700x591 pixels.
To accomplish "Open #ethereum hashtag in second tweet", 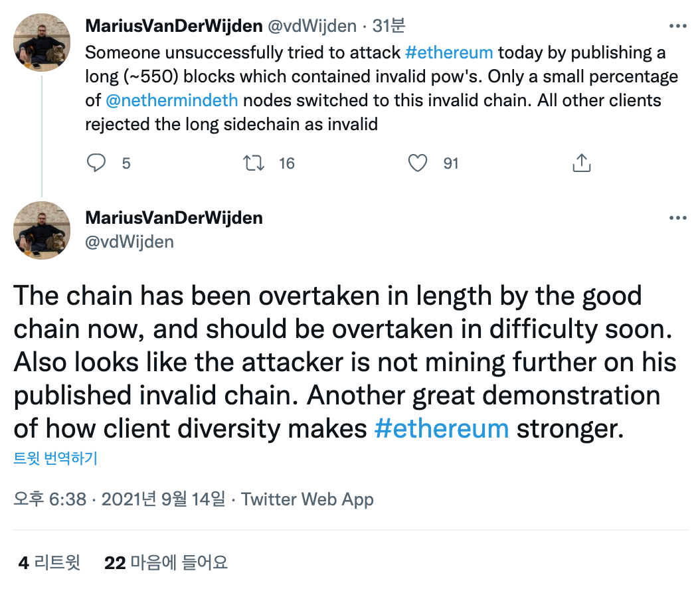I will point(442,428).
